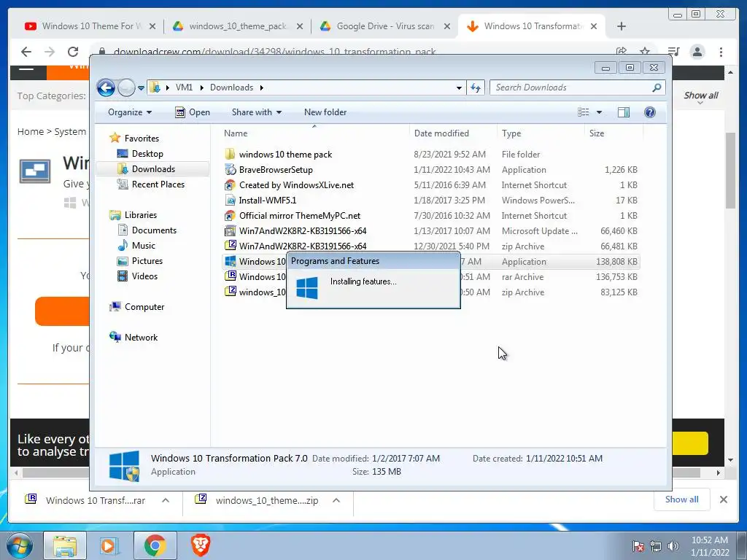Open the Organize menu

[130, 112]
